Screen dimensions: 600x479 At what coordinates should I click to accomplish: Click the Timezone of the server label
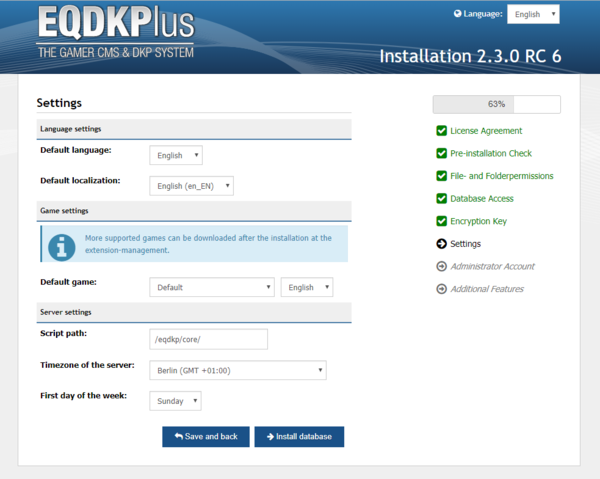(x=87, y=365)
